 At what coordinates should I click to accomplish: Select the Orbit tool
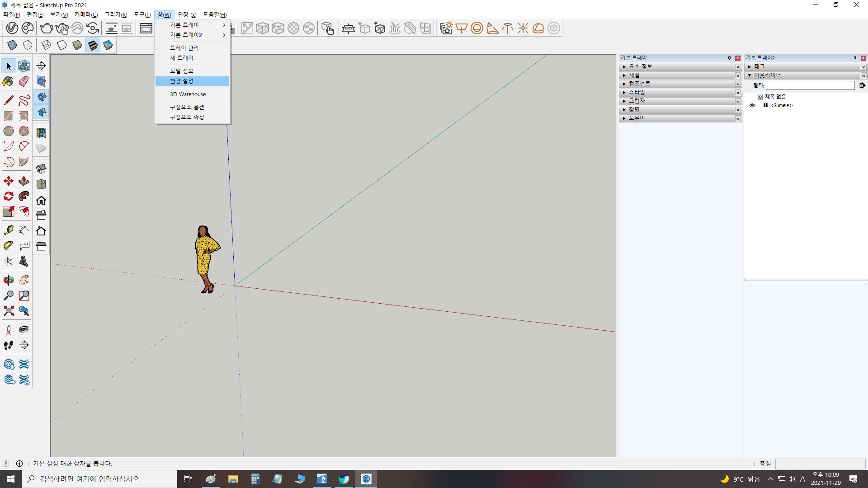8,280
